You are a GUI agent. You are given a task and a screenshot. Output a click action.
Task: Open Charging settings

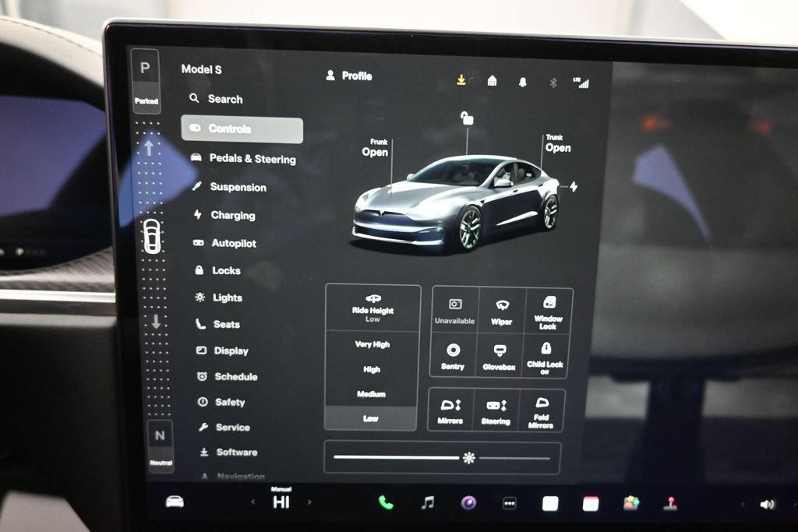(x=224, y=215)
